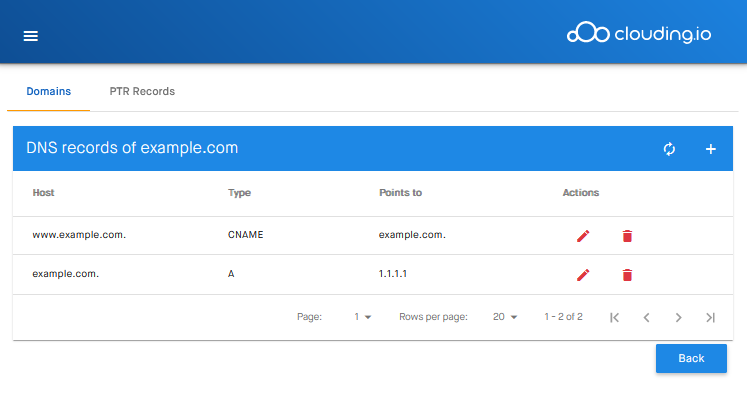Sort by the Host column header
Viewport: 747px width, 405px height.
[43, 192]
